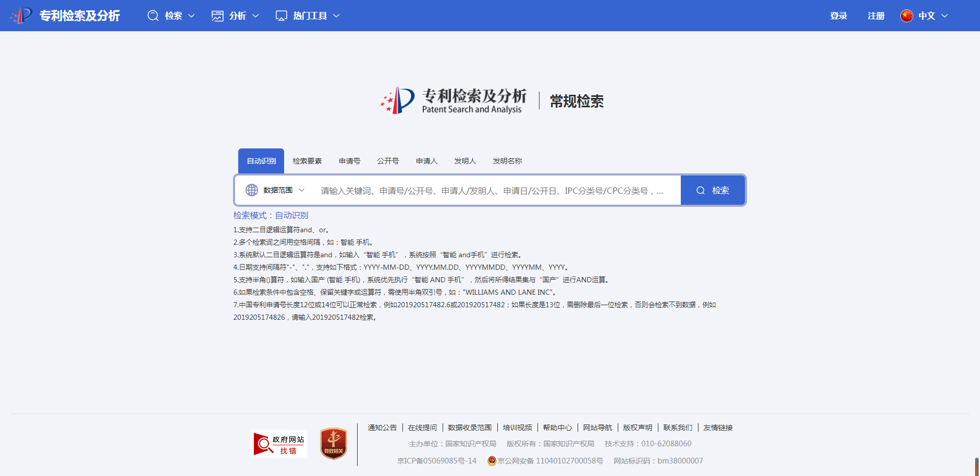Click the globe icon in search box

pos(252,190)
